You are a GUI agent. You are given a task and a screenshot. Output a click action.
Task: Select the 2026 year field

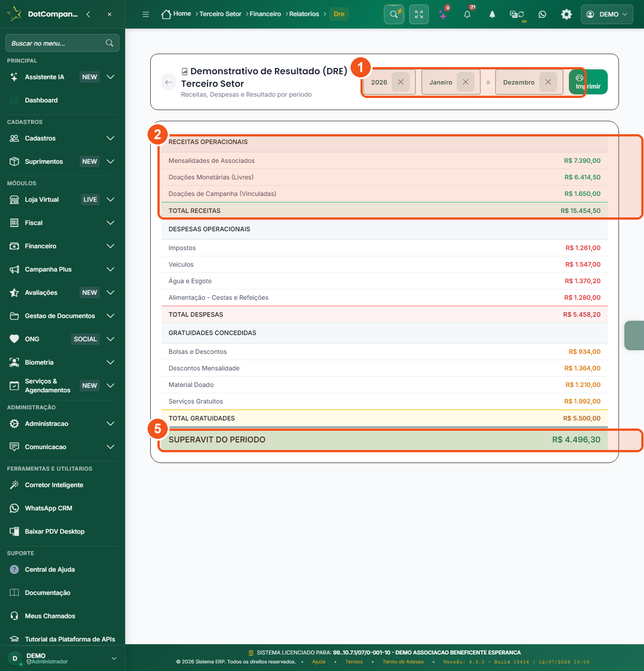(x=390, y=82)
